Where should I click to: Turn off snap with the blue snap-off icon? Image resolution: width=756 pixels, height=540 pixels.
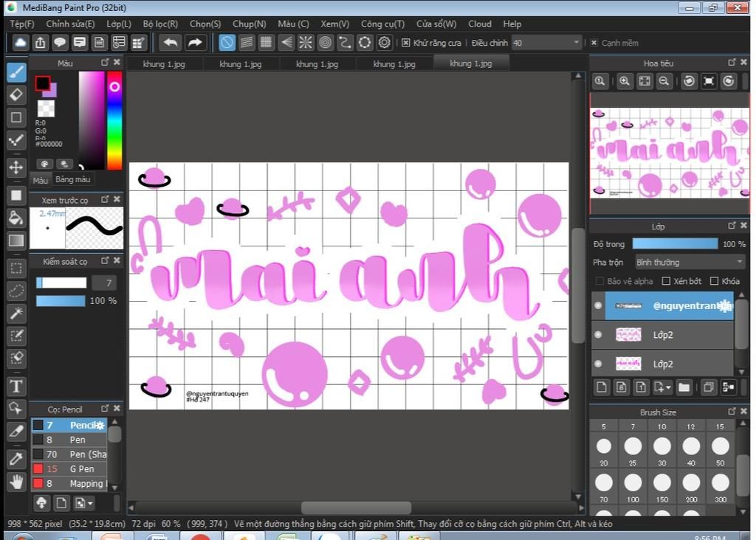coord(227,43)
